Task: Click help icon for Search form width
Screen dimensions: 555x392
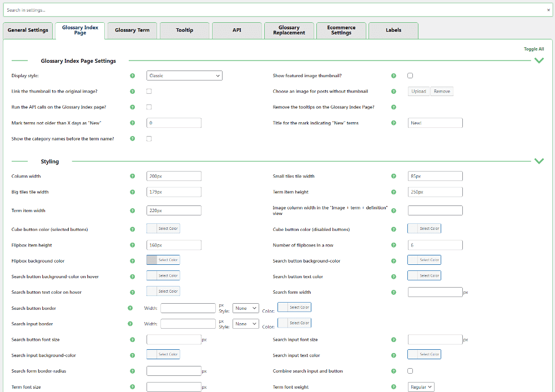Action: coord(393,292)
